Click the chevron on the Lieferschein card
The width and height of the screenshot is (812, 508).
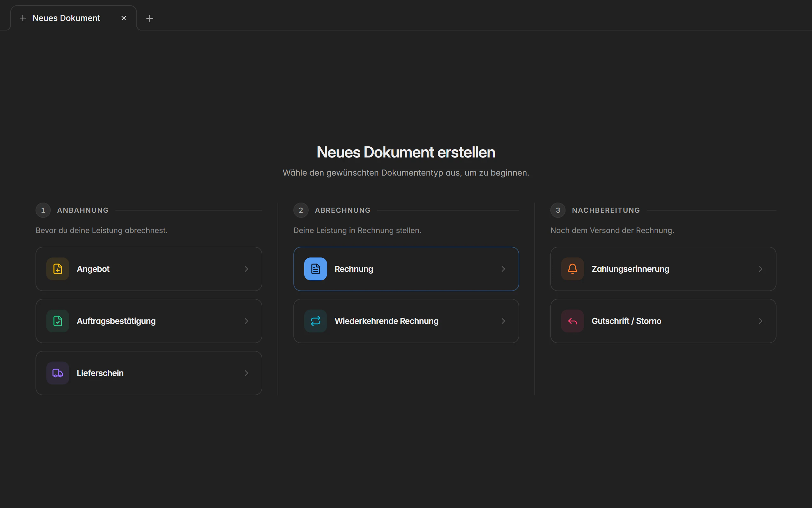(x=246, y=373)
